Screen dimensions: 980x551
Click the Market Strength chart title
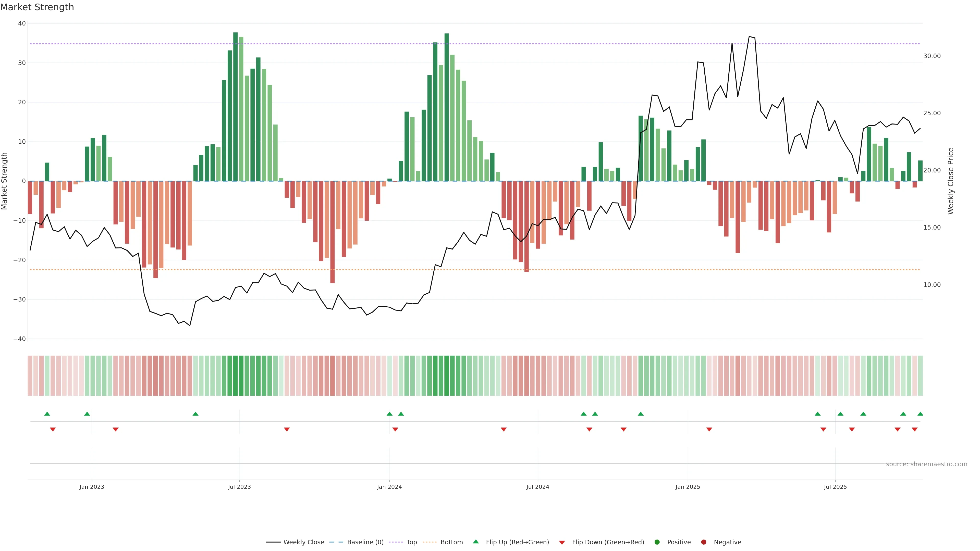37,7
